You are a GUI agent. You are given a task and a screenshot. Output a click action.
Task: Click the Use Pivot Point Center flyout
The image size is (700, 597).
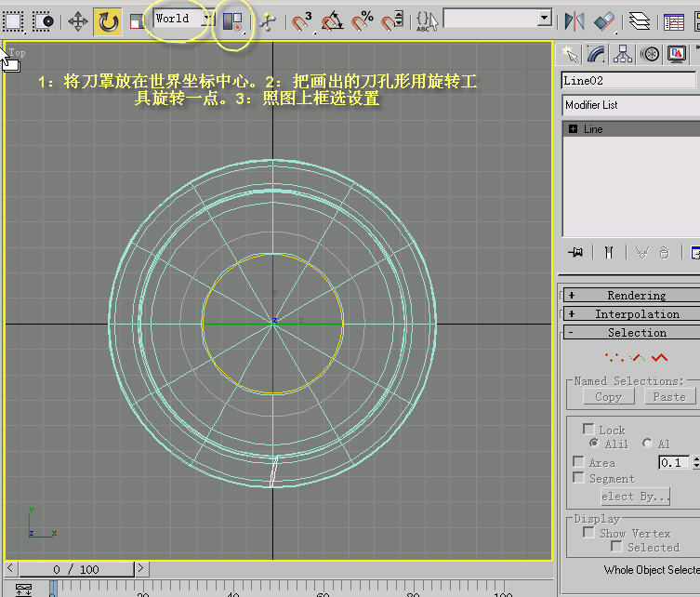(x=232, y=21)
